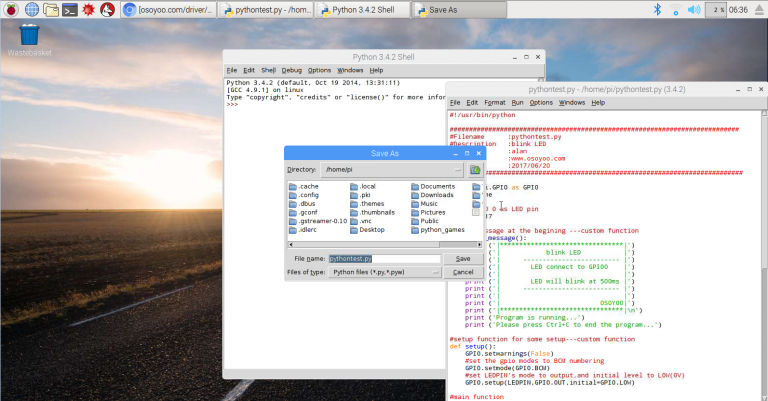
Task: Launch the terminal from the taskbar
Action: [x=71, y=9]
